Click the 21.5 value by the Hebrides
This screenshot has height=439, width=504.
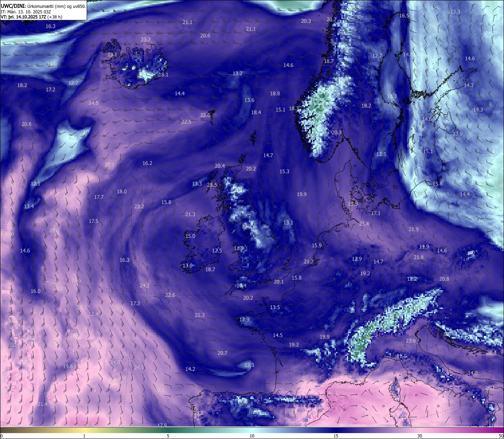[212, 185]
